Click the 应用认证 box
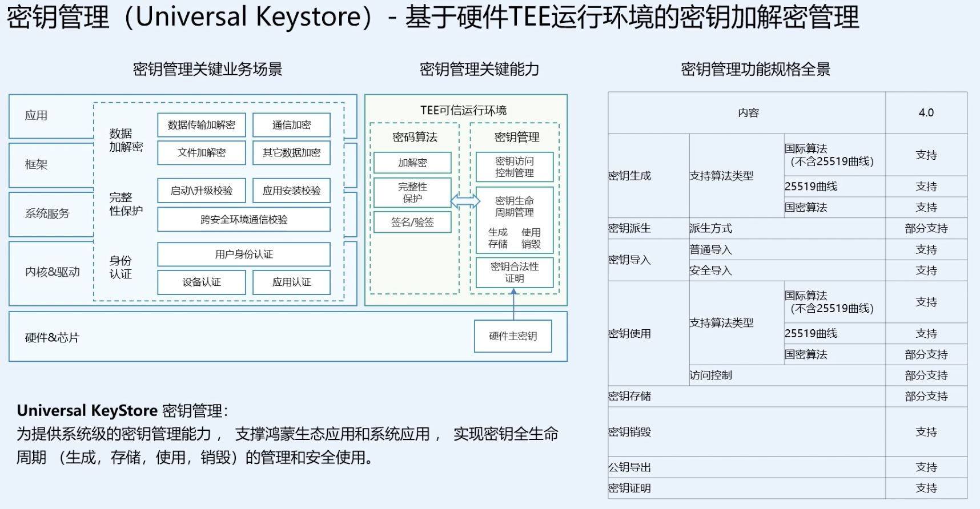The image size is (980, 509). click(291, 282)
